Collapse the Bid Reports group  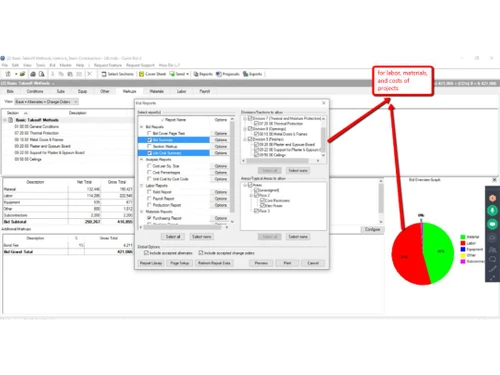click(x=142, y=127)
